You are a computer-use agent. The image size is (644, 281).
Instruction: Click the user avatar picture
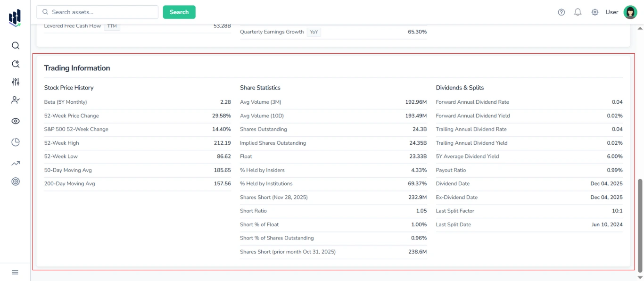coord(630,12)
